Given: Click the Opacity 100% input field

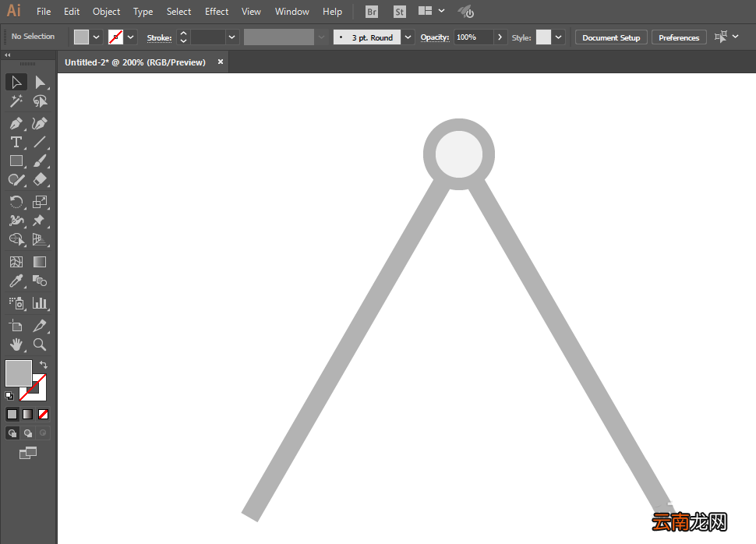Looking at the screenshot, I should click(x=474, y=37).
